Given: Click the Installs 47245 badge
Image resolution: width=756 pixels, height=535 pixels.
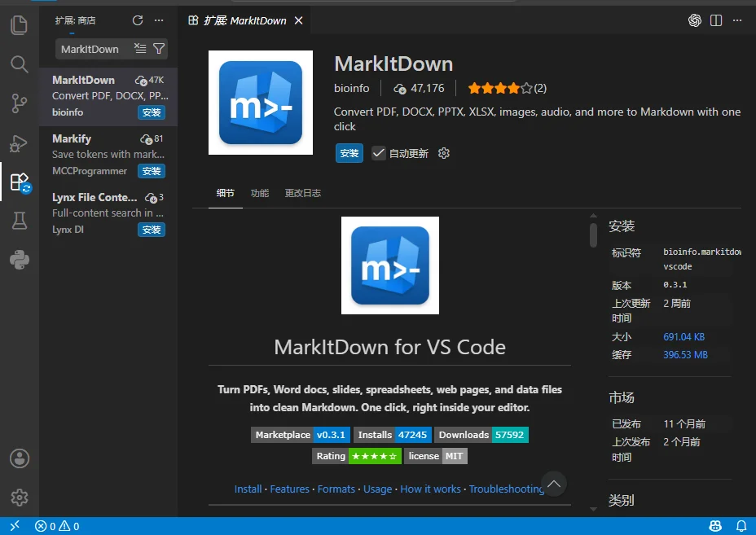Looking at the screenshot, I should click(393, 435).
